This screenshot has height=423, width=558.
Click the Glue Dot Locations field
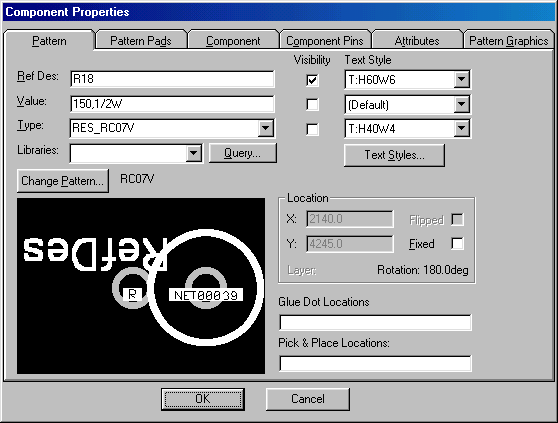point(375,323)
